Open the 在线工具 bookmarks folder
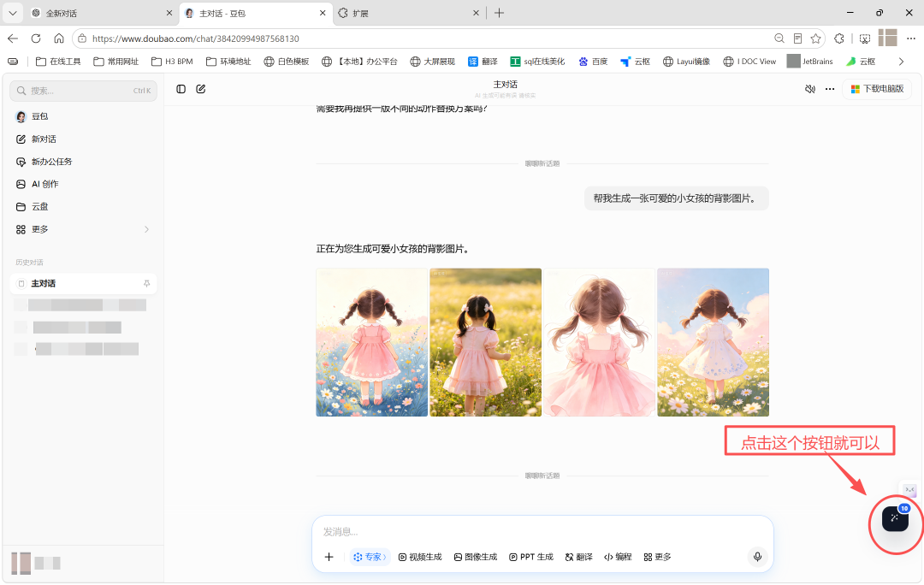This screenshot has width=924, height=585. [58, 62]
